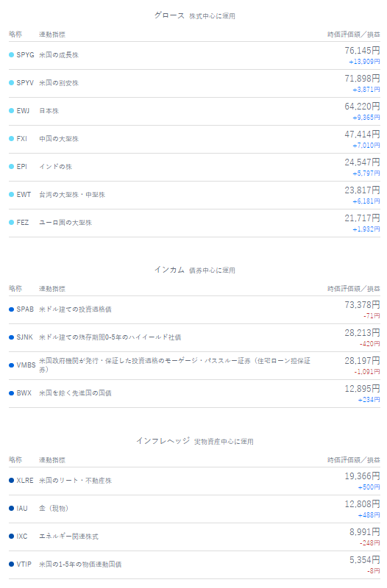Open the FXI 中国の大型株 entry
Image resolution: width=387 pixels, height=588 pixels.
(x=194, y=139)
